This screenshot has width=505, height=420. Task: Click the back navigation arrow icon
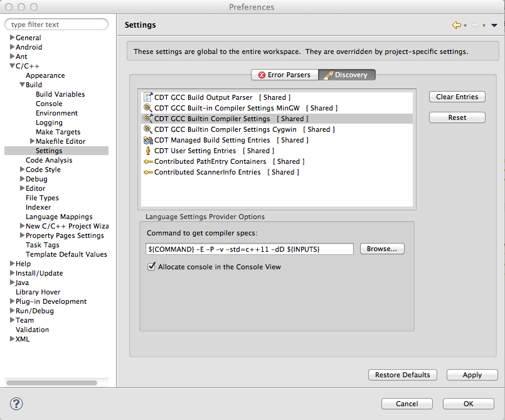(x=456, y=25)
